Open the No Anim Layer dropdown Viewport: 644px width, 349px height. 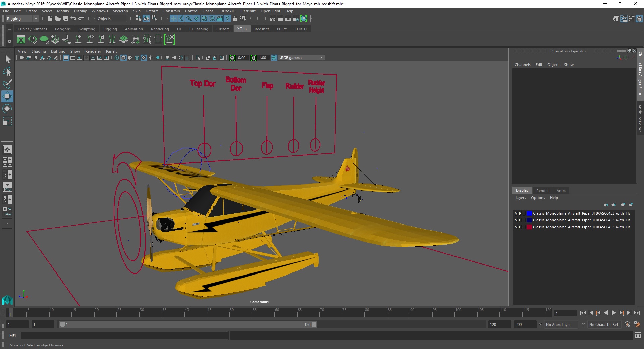pyautogui.click(x=562, y=325)
